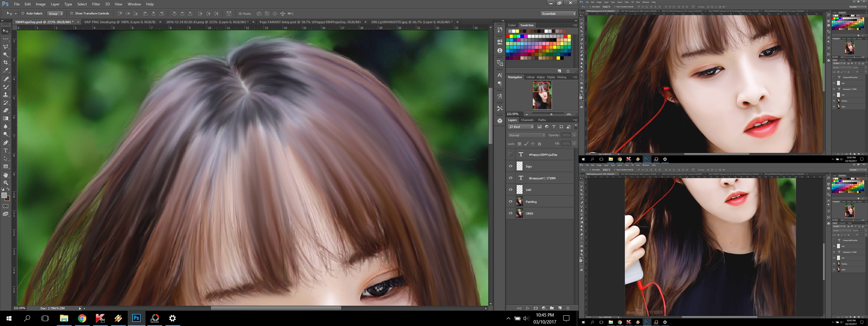Select the Hand tool

point(6,175)
